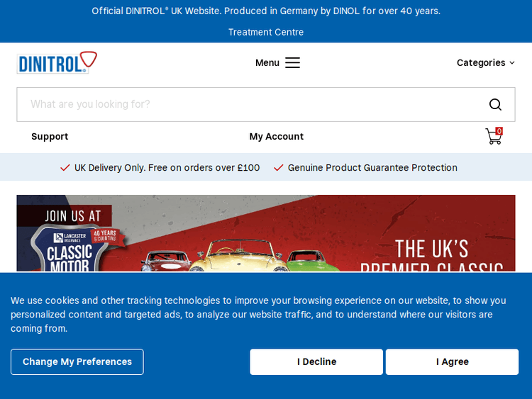This screenshot has width=532, height=399.
Task: Open the Support link
Action: click(50, 136)
